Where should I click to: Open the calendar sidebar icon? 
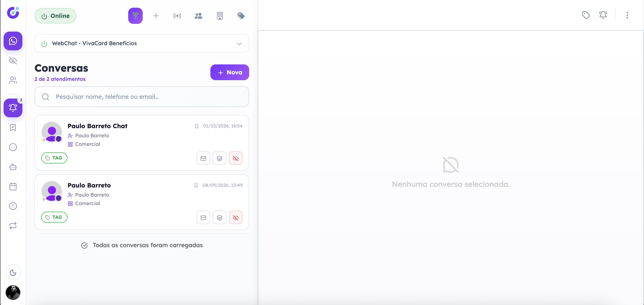(13, 187)
